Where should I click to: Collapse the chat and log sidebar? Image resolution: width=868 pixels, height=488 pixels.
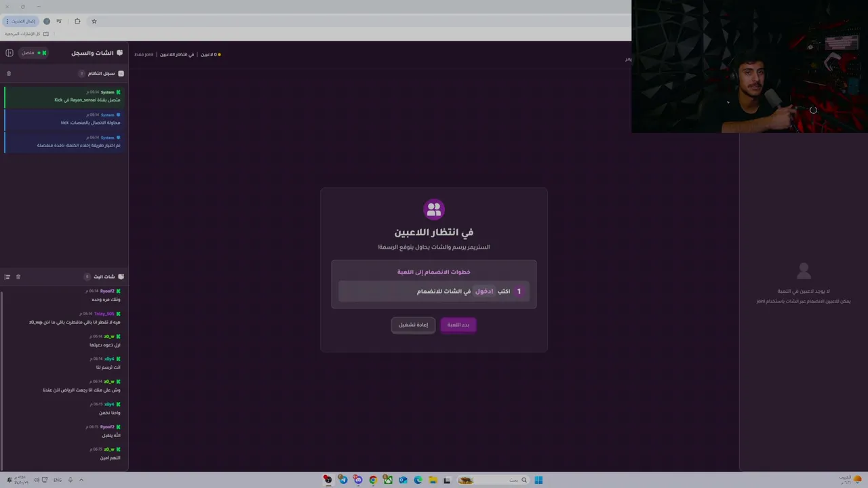pos(9,53)
